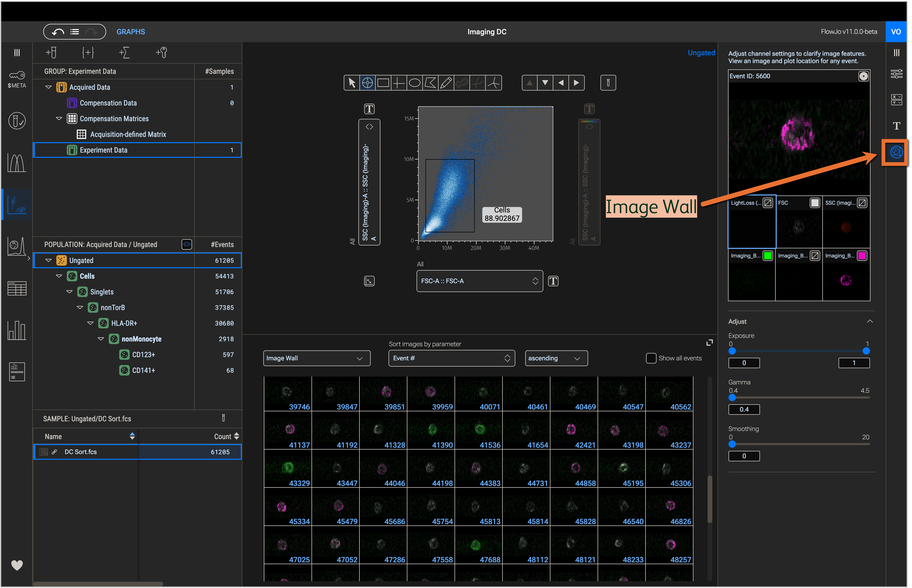The height and width of the screenshot is (588, 912).
Task: Collapse the Adjust section chevron
Action: pos(870,321)
